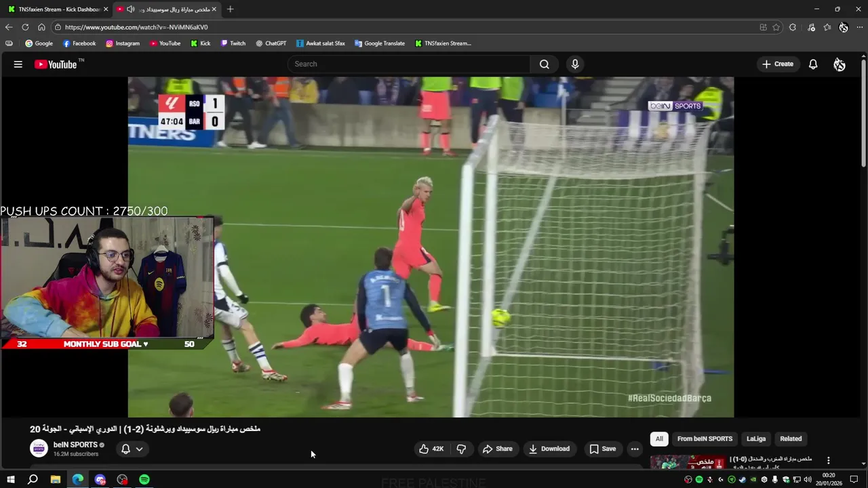Open Spotify from the taskbar
Screen dimensions: 868x488
pos(144,479)
